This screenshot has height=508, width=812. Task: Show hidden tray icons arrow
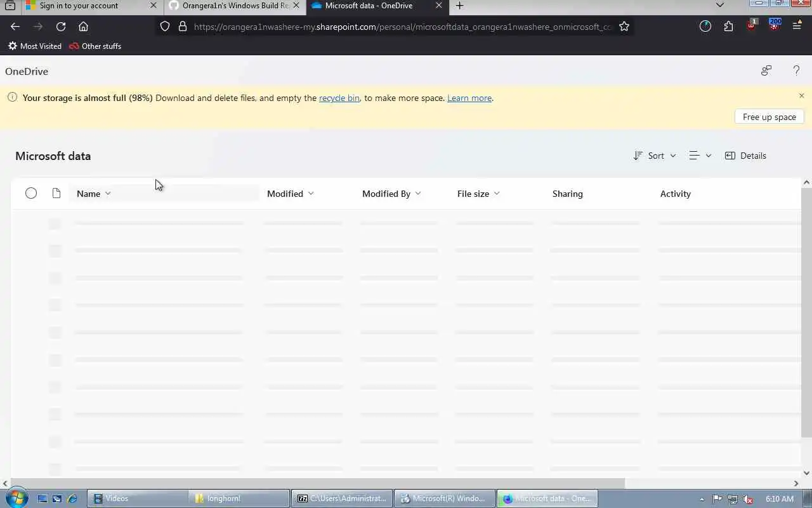(702, 499)
